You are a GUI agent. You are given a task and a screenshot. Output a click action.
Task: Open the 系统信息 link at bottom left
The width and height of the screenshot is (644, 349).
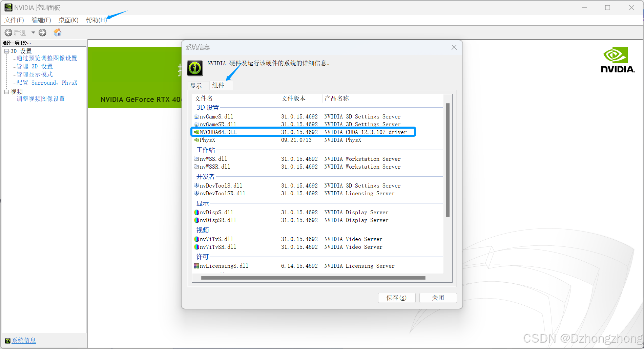tap(24, 341)
